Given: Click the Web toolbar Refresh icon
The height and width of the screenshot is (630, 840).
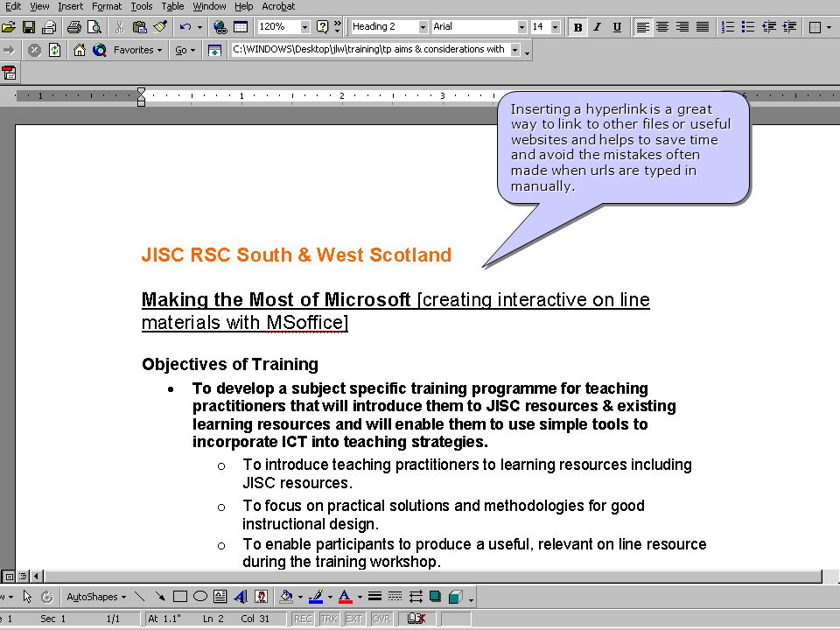Looking at the screenshot, I should pyautogui.click(x=54, y=51).
